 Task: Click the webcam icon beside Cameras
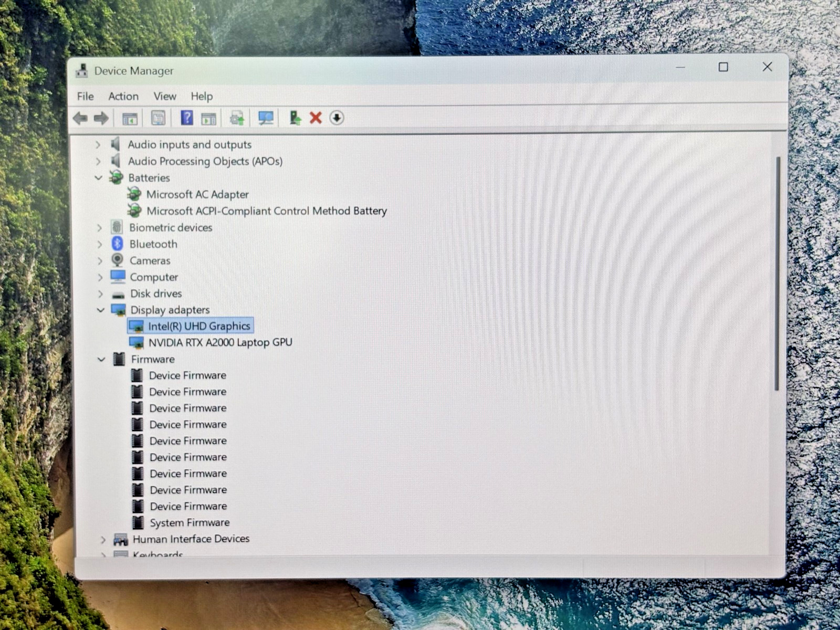pyautogui.click(x=117, y=260)
